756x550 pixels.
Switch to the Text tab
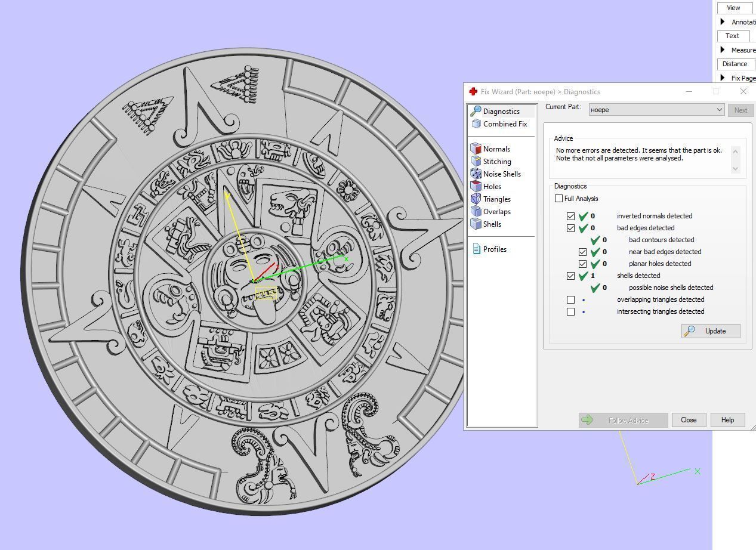tap(732, 36)
